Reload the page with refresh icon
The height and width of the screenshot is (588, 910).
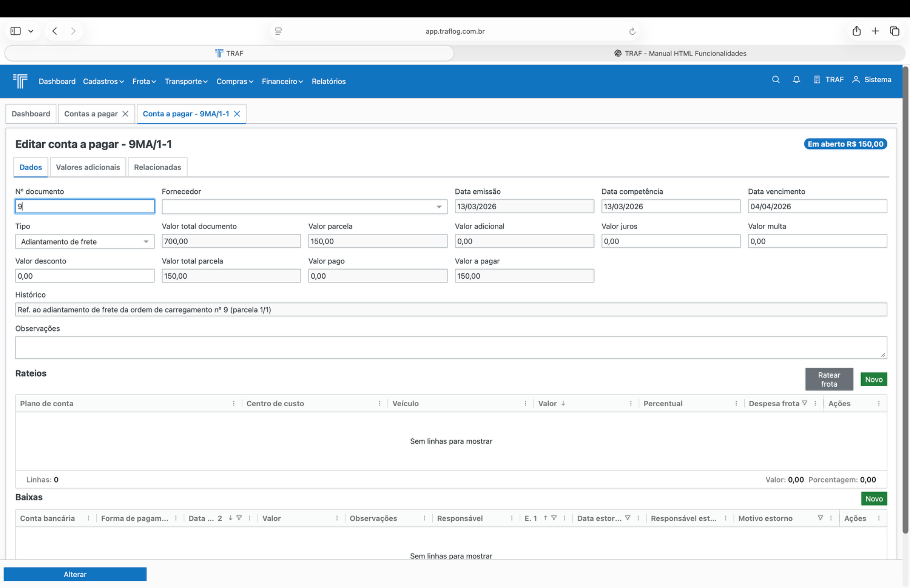click(x=632, y=31)
